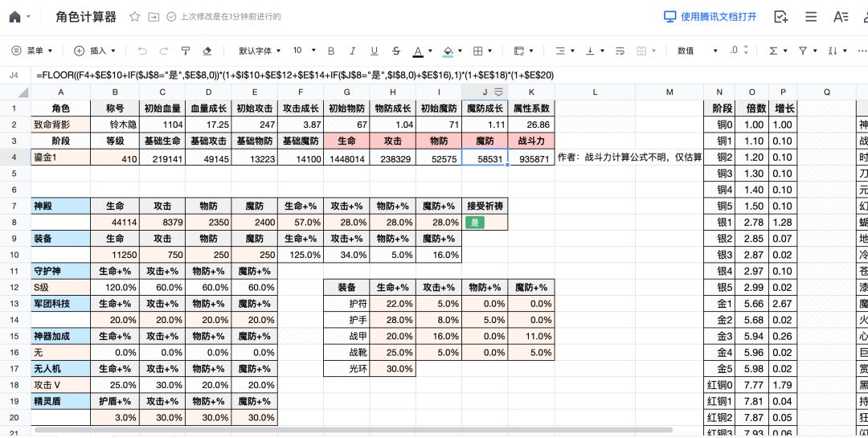Select the 属性系数 value 26.86
Viewport: 868px width, 438px height.
tap(531, 125)
